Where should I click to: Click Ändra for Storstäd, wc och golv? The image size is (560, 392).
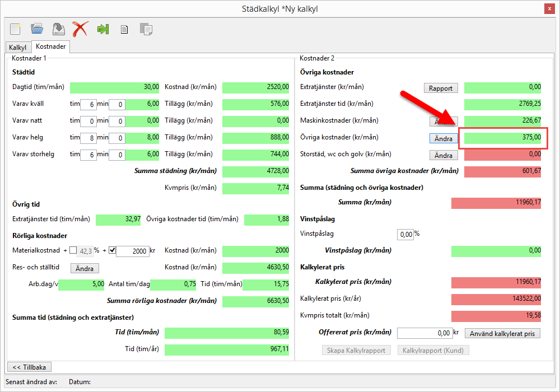click(444, 155)
